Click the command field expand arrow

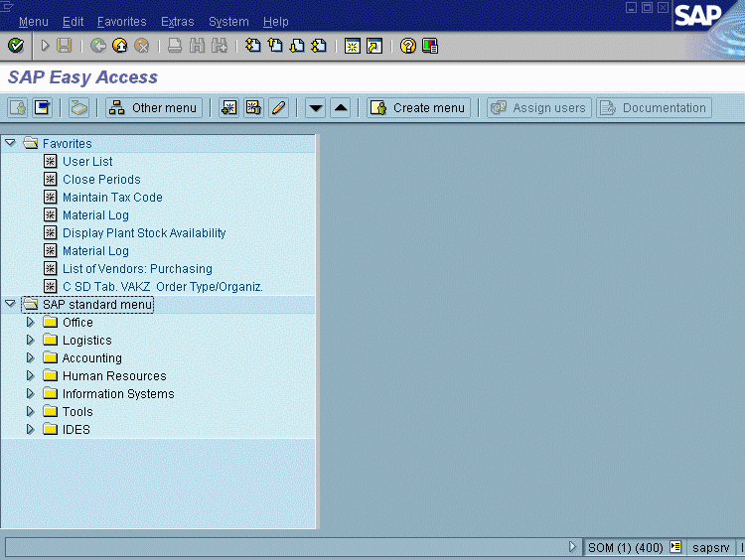(x=45, y=46)
